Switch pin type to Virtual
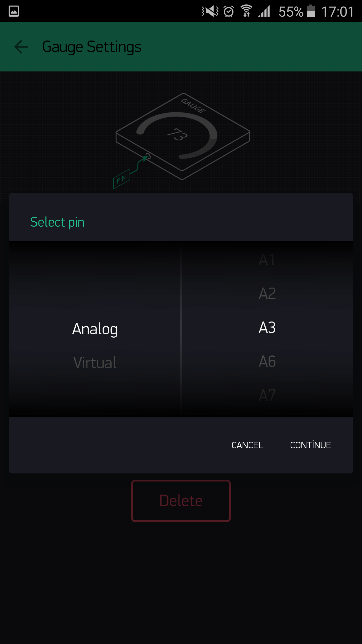362x644 pixels. pos(95,363)
